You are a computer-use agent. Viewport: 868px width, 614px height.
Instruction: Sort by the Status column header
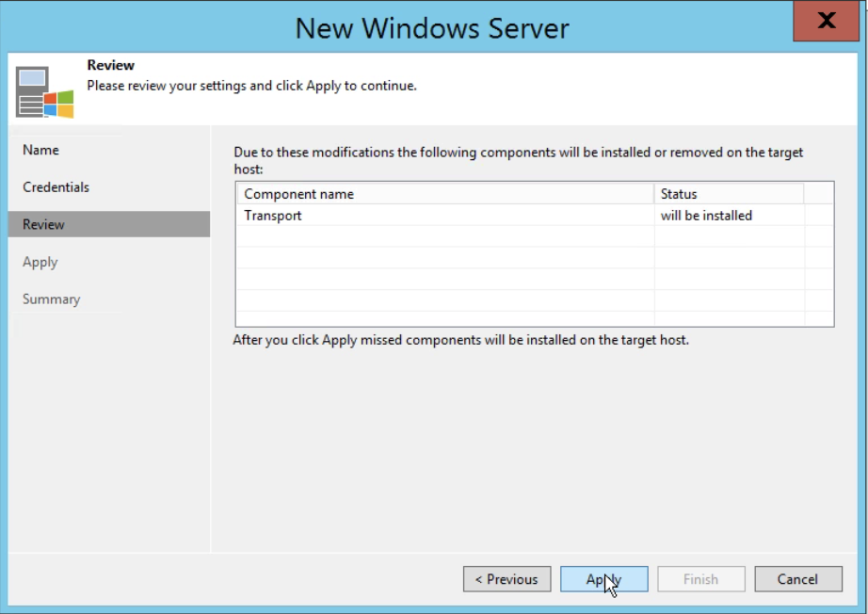coord(729,194)
